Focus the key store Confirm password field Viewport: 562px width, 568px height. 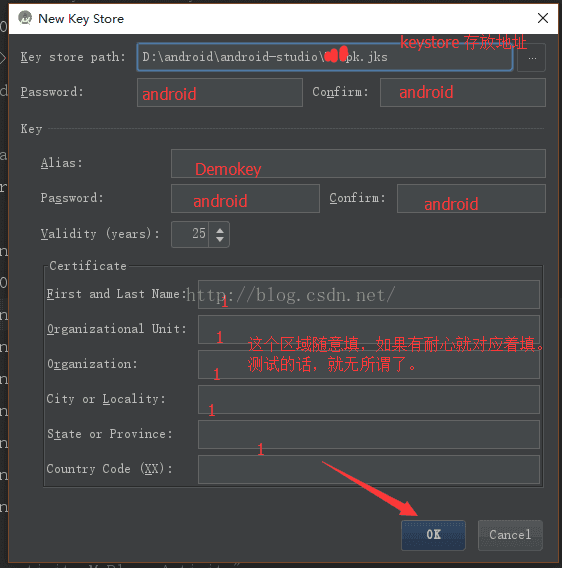pos(463,92)
